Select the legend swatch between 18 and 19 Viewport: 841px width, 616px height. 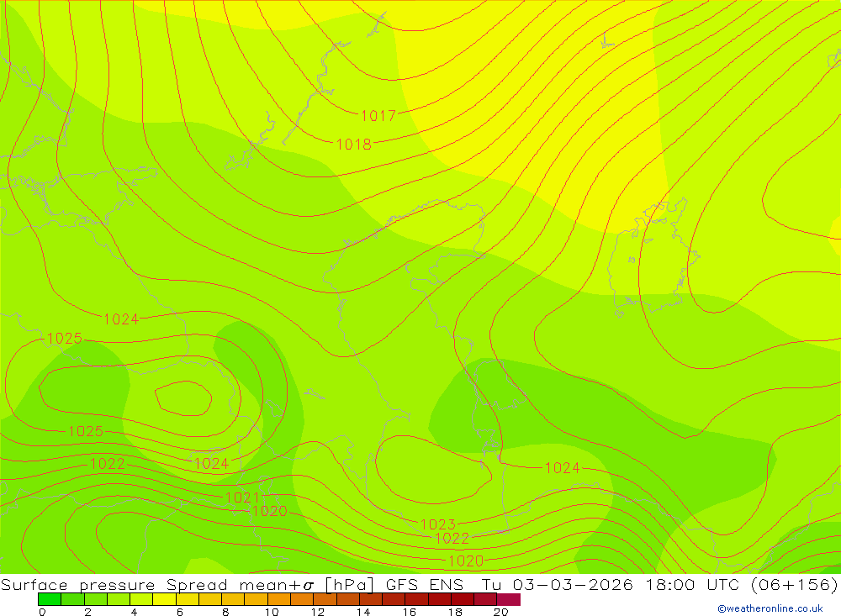click(463, 599)
